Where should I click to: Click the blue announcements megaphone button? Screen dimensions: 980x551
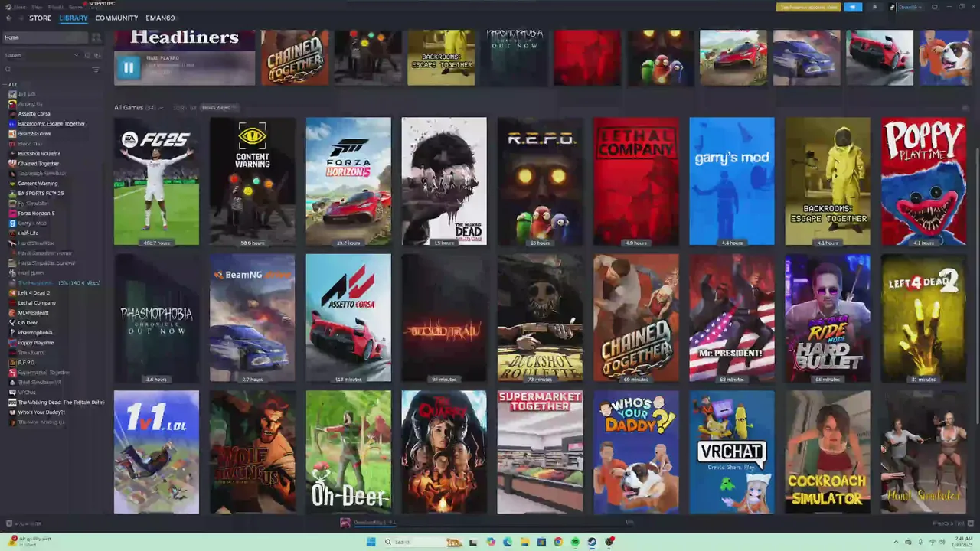tap(853, 7)
